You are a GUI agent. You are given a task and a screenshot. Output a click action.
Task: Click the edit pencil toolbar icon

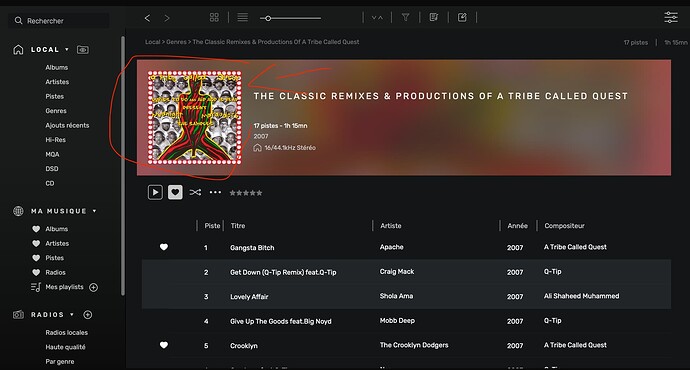tap(462, 18)
